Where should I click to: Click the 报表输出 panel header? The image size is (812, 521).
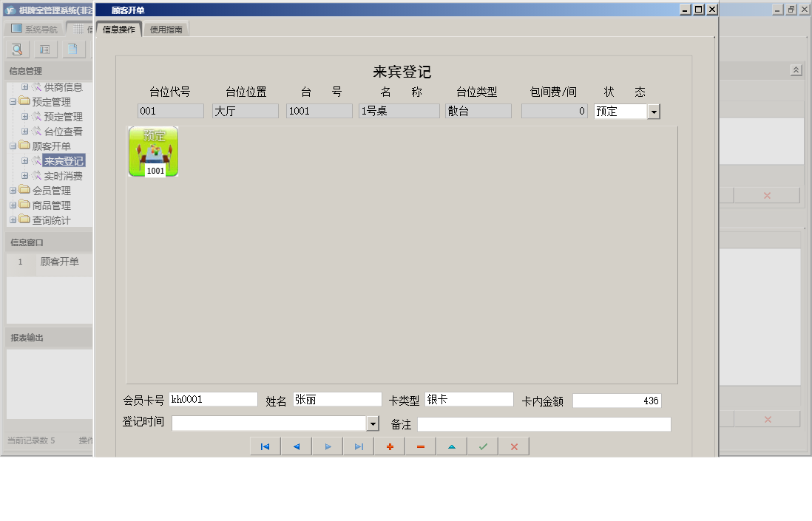tap(50, 338)
